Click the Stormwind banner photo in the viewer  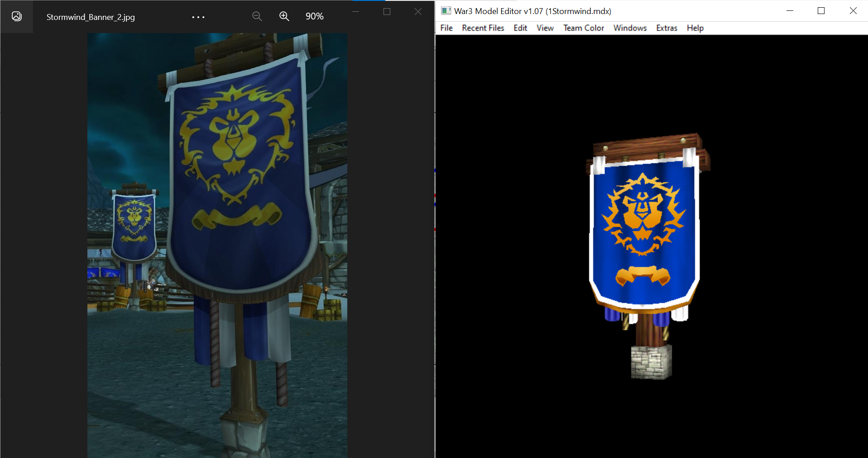point(217,245)
